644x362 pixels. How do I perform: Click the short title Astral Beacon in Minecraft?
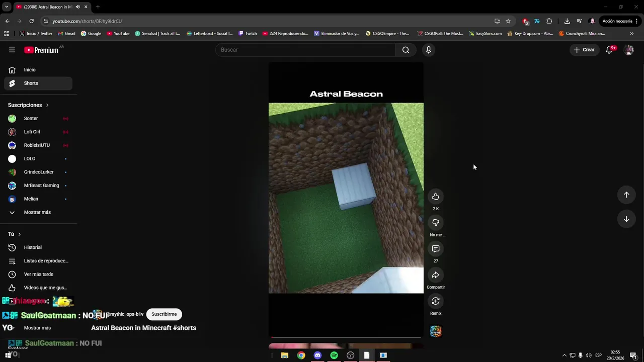tap(143, 328)
